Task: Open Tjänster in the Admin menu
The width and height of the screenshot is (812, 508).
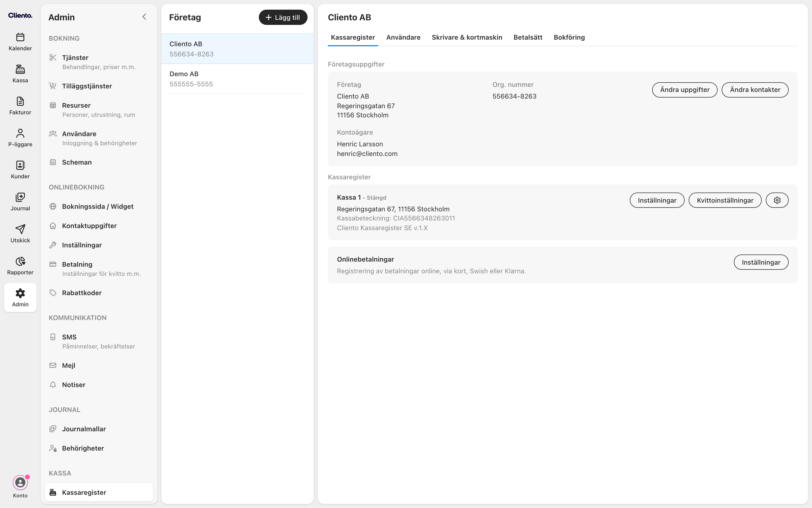Action: 99,62
